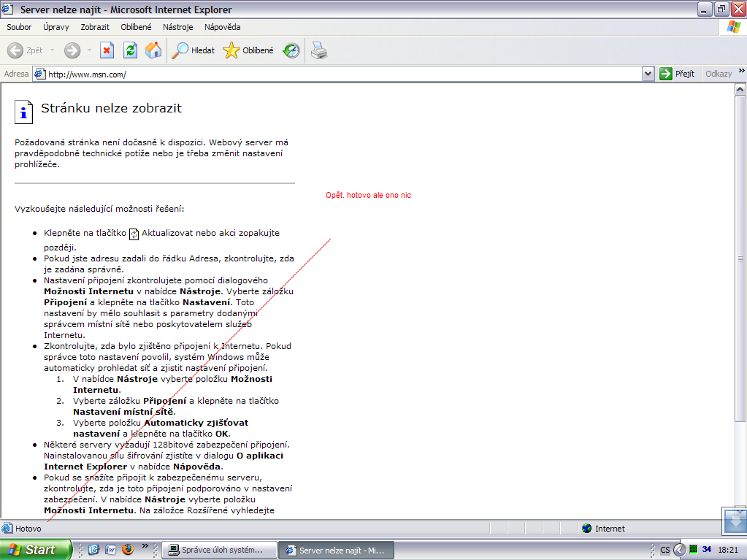
Task: Click the CS language indicator
Action: [665, 550]
